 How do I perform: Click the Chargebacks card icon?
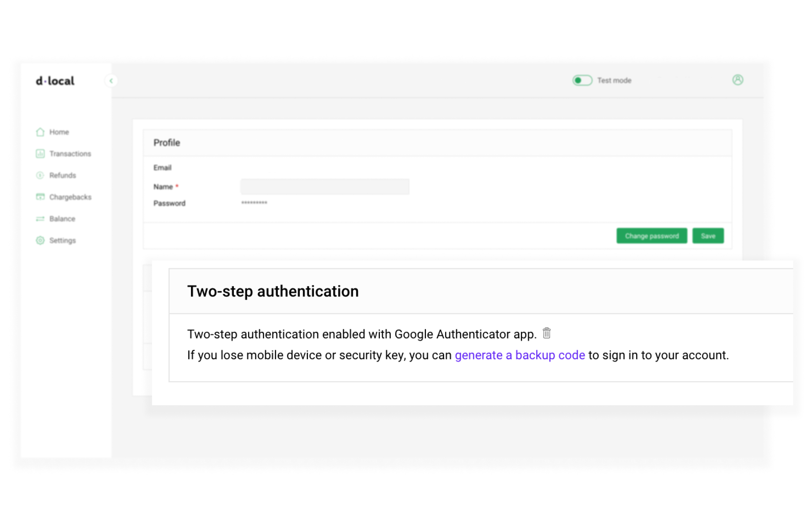pos(40,197)
